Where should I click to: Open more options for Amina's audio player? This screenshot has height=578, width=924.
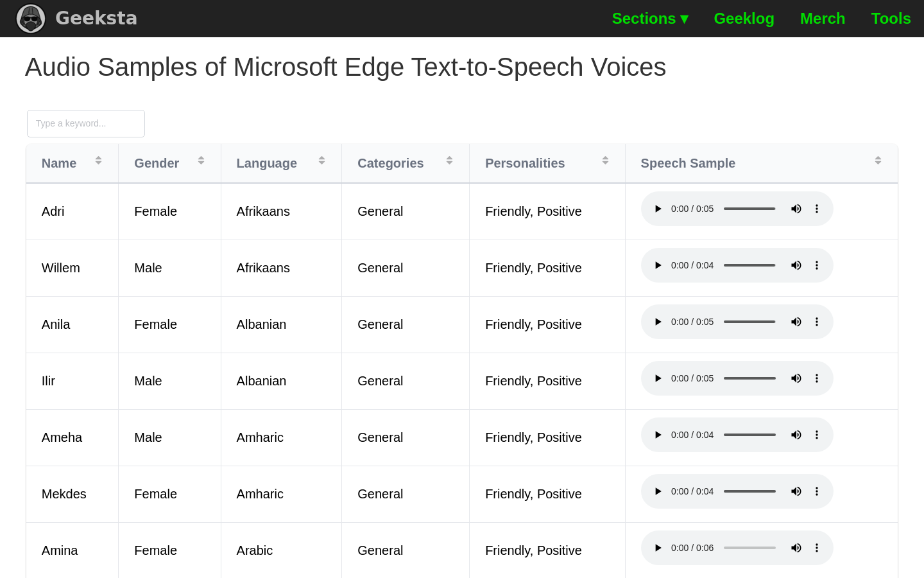click(x=817, y=548)
